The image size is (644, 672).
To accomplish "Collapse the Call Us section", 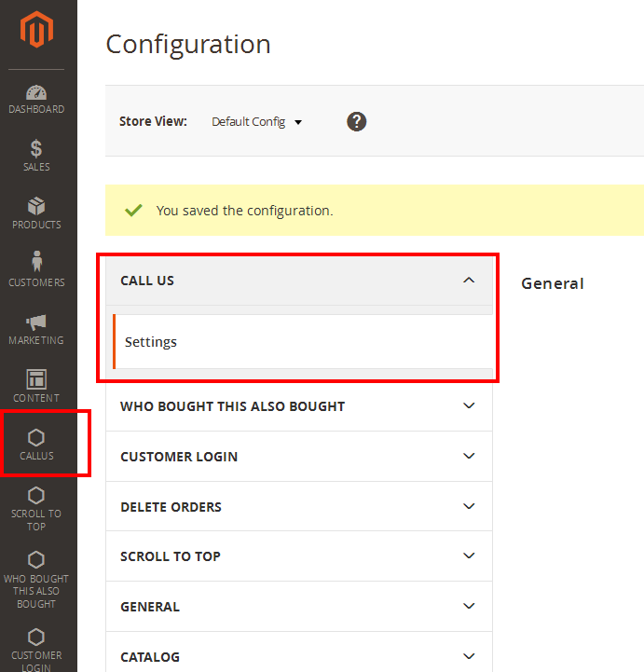I will [x=469, y=281].
